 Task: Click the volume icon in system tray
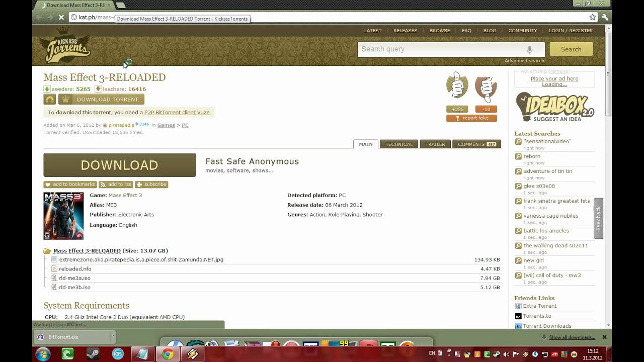click(506, 354)
